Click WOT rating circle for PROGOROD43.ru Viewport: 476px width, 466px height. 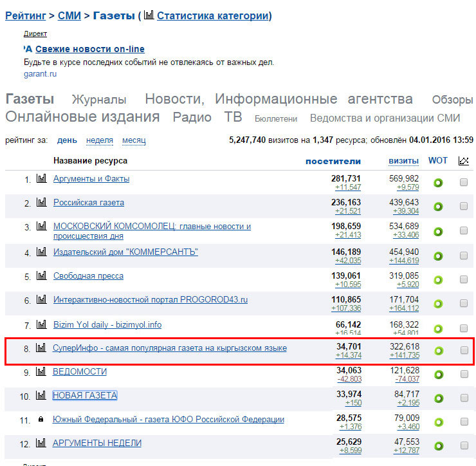[438, 303]
